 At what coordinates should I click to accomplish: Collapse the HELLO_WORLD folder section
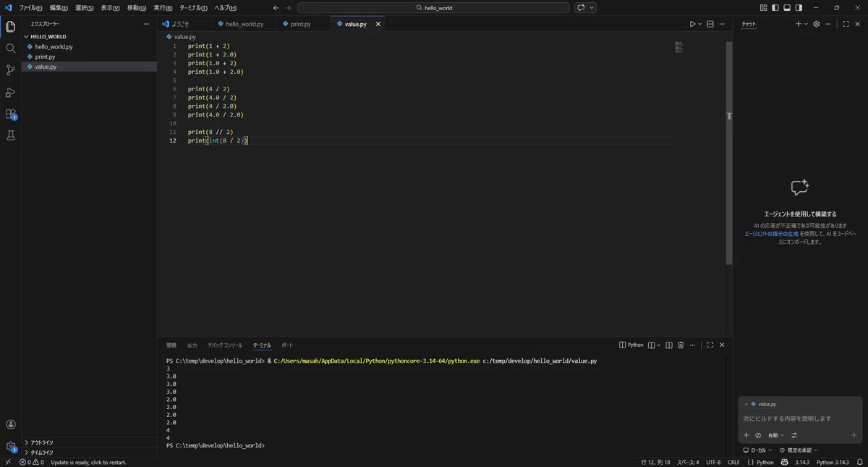89,36
